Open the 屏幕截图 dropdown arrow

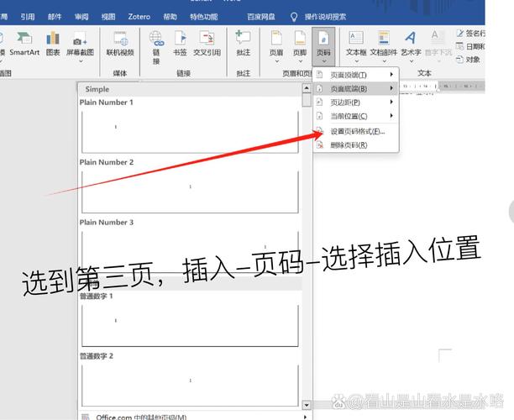pos(81,61)
